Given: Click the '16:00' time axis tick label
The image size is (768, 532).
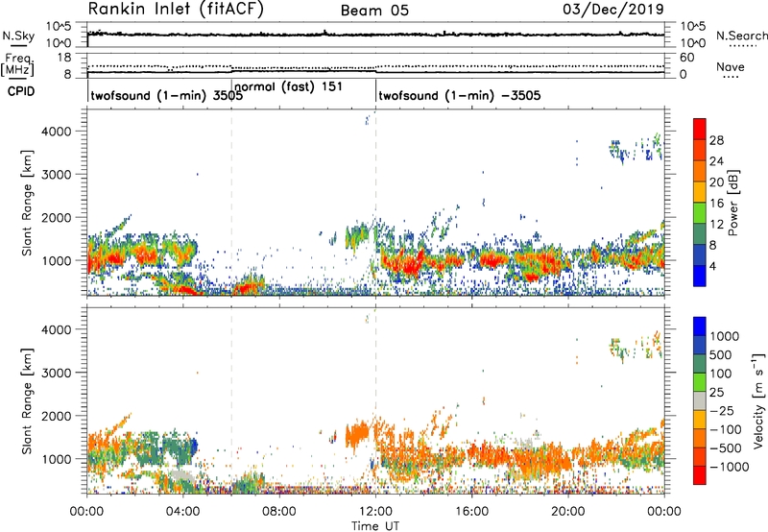Looking at the screenshot, I should [x=471, y=512].
